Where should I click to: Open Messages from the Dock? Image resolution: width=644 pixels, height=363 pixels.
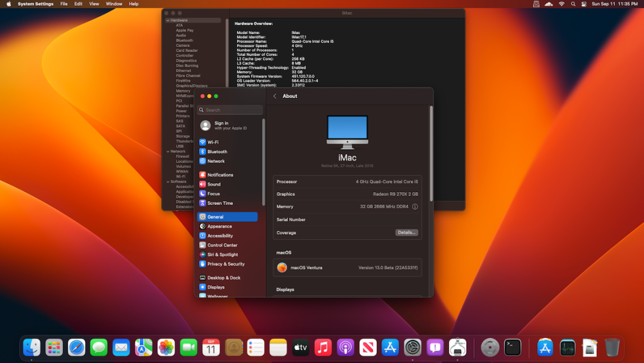click(99, 348)
